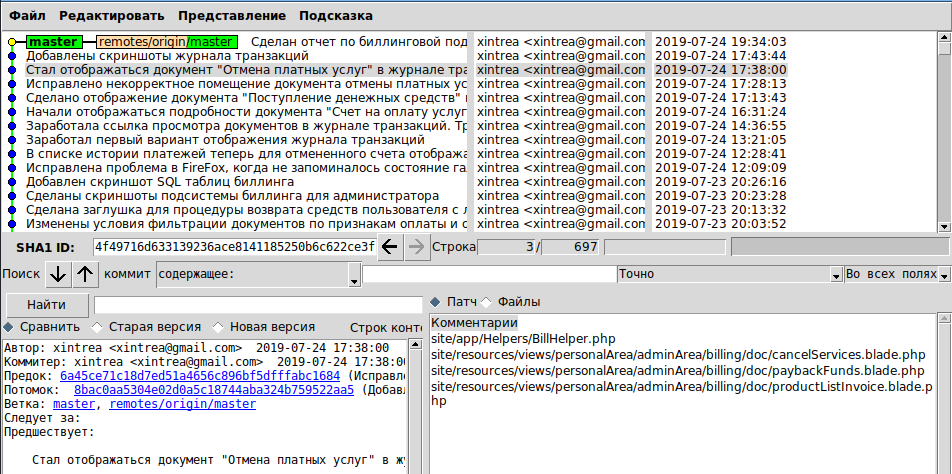This screenshot has height=474, width=952.
Task: Click the row number field showing 3
Action: [508, 247]
